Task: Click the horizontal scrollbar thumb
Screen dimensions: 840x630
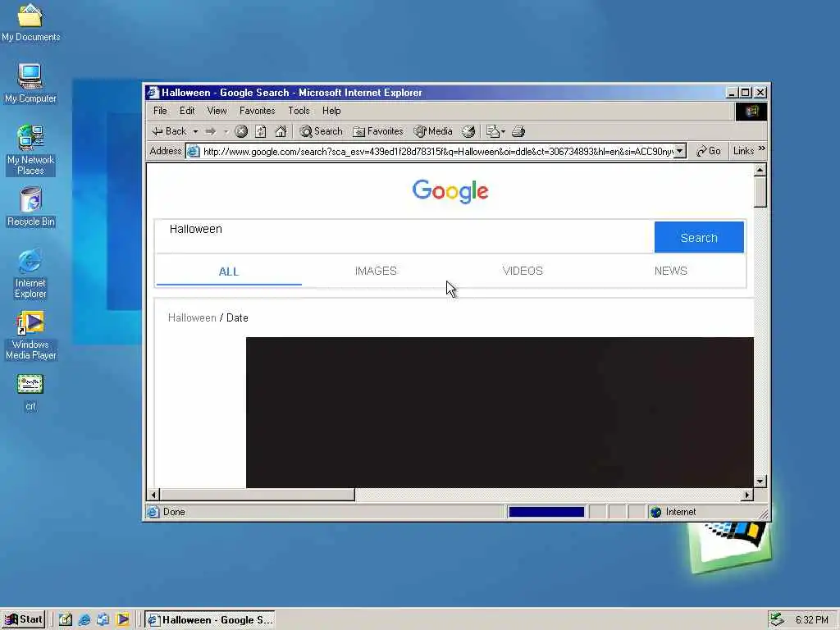Action: [257, 495]
